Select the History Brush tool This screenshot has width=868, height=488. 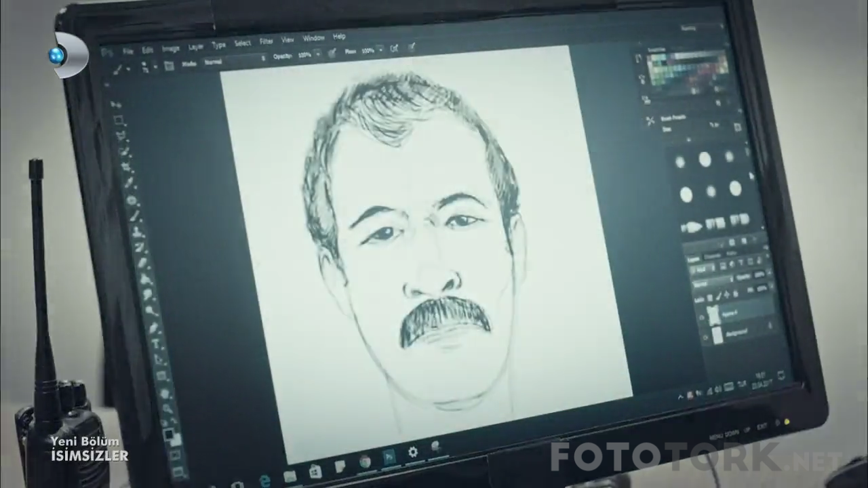pyautogui.click(x=139, y=247)
